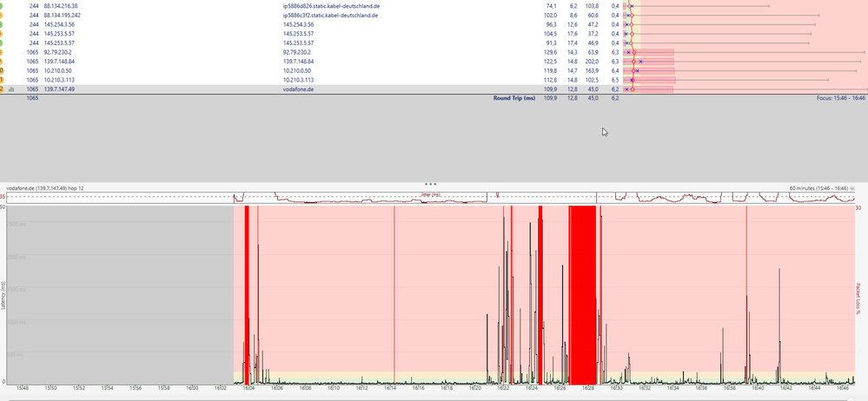Click the 6,5 packet loss value in the 10.210.3.113 row
The width and height of the screenshot is (868, 401).
point(614,80)
